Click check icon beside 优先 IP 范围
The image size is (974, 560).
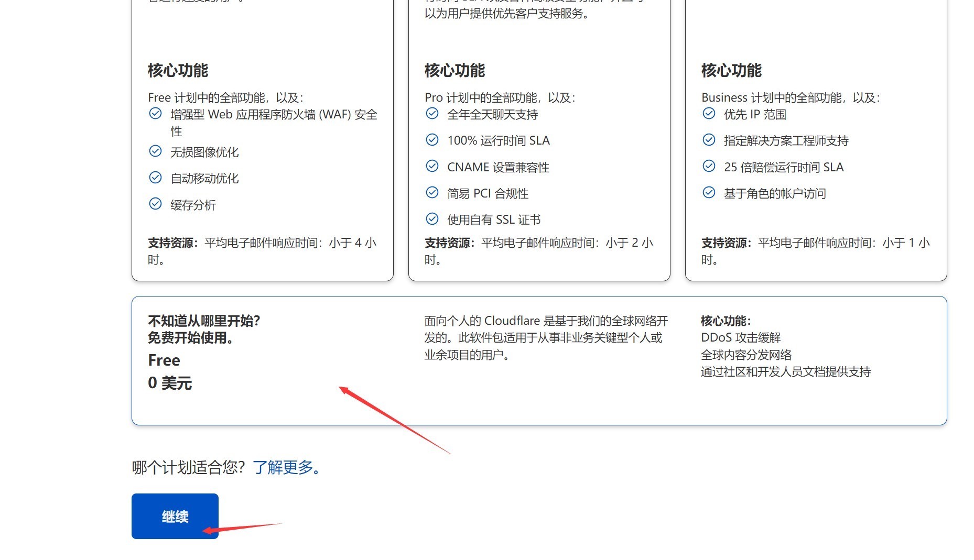point(709,114)
